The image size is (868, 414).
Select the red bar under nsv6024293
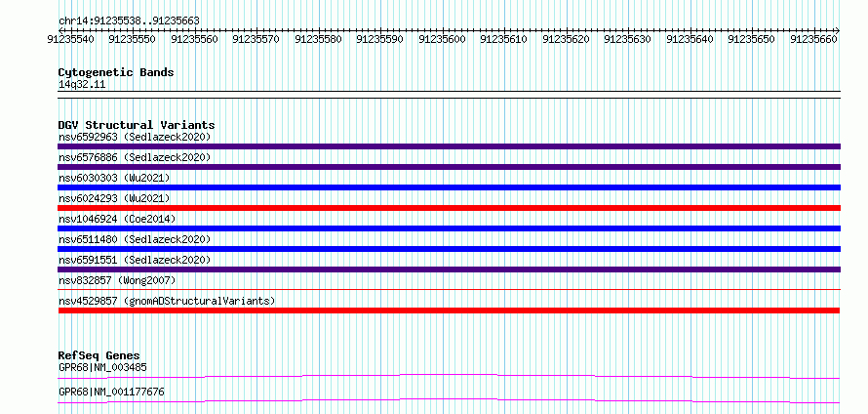pyautogui.click(x=449, y=208)
